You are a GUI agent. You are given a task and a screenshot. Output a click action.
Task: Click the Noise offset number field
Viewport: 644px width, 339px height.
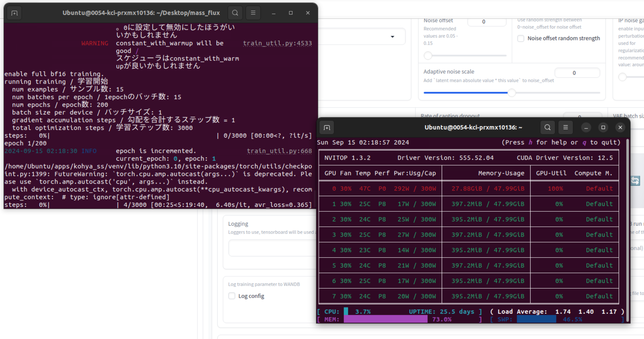coord(486,22)
